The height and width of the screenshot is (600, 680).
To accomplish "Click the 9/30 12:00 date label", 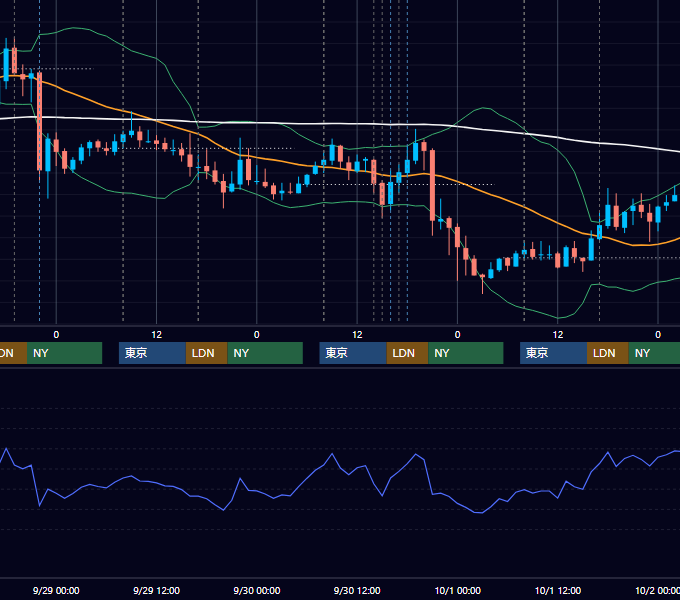I will click(357, 590).
